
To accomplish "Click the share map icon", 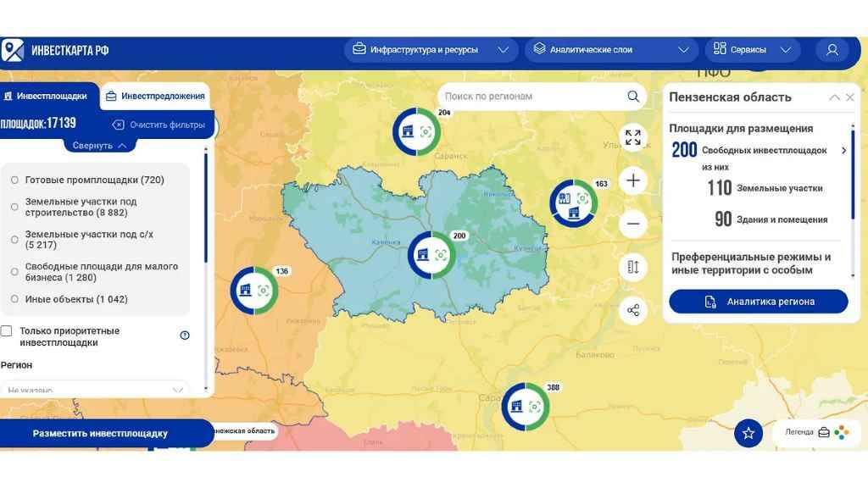I will click(x=632, y=311).
